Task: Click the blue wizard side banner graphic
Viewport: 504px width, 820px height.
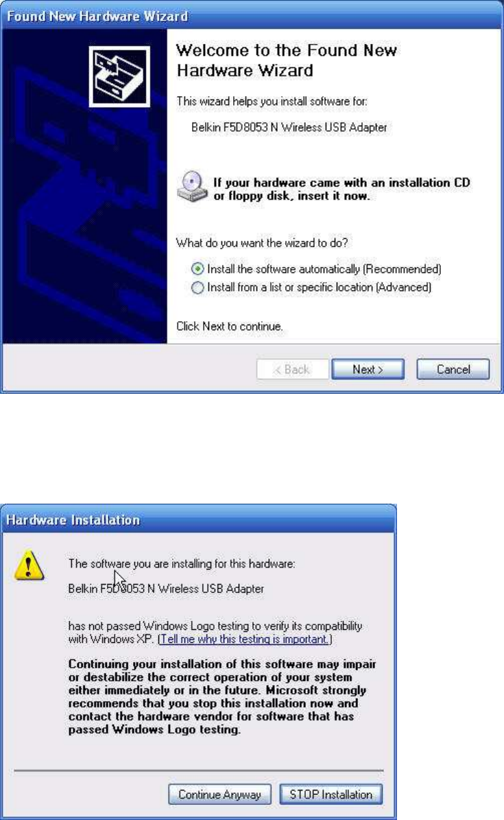Action: pyautogui.click(x=85, y=186)
